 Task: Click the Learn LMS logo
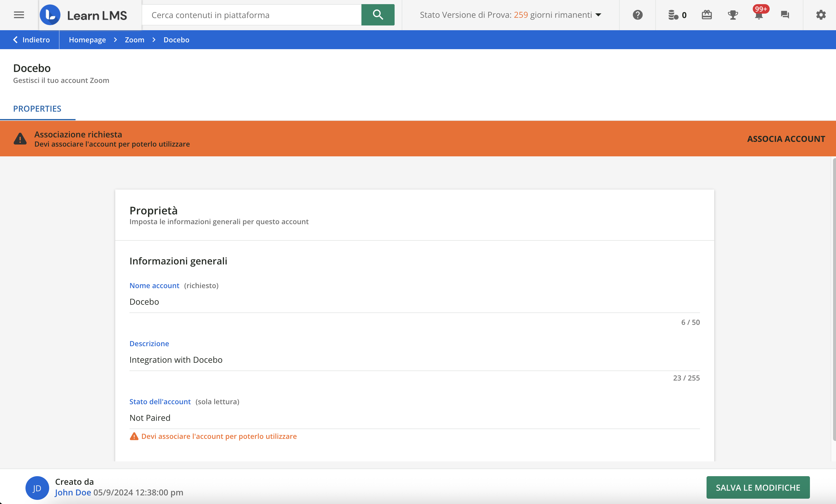[x=84, y=15]
